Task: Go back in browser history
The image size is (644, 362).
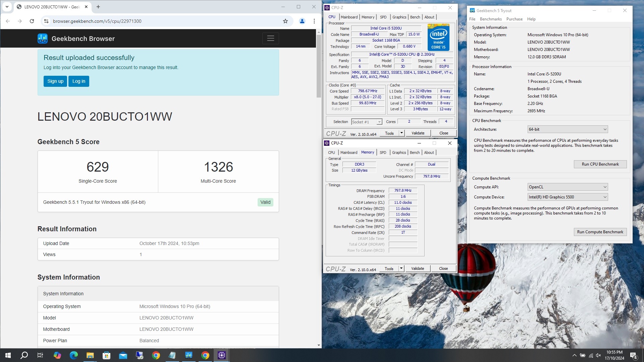Action: tap(8, 21)
